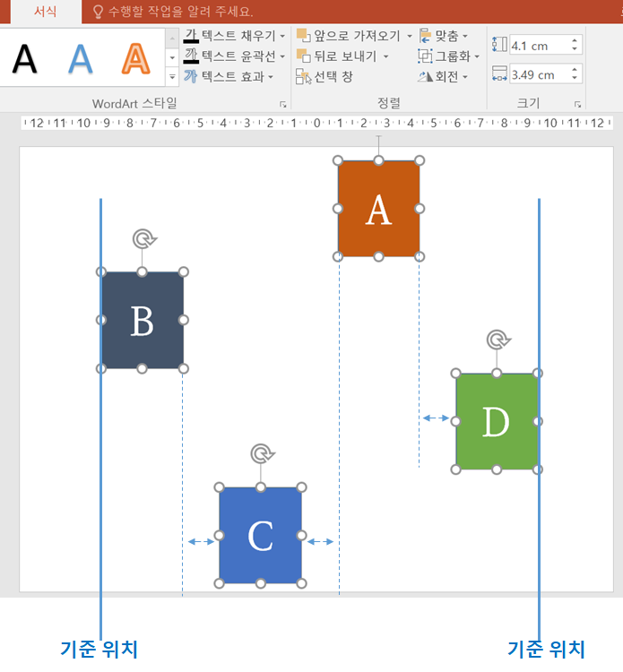Screen dimensions: 623x672
Task: Open the WordArt 스타일 dialog launcher
Action: [x=282, y=104]
